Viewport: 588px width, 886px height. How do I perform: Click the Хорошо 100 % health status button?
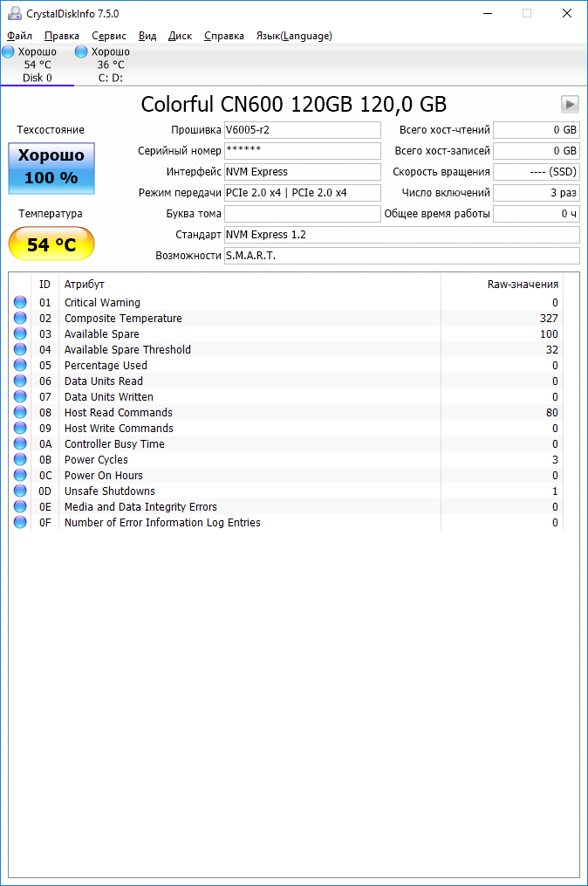pyautogui.click(x=51, y=168)
